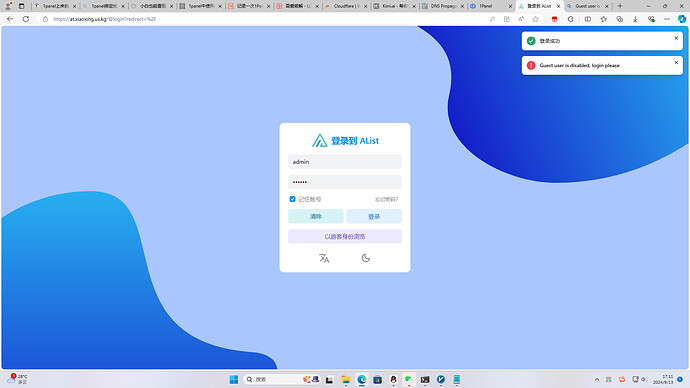Click the browser refresh icon

(26, 19)
